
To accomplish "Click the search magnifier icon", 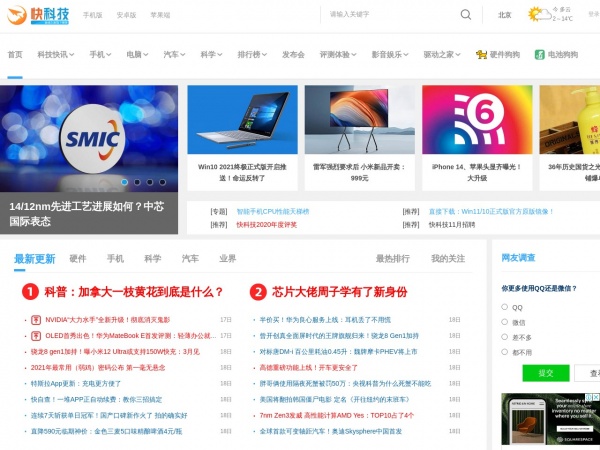I will [466, 15].
